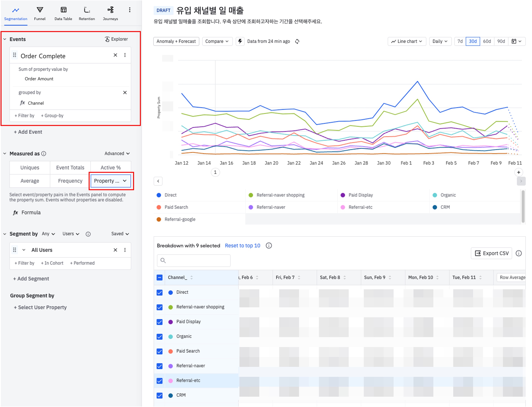Select the 7d time range

pos(460,41)
